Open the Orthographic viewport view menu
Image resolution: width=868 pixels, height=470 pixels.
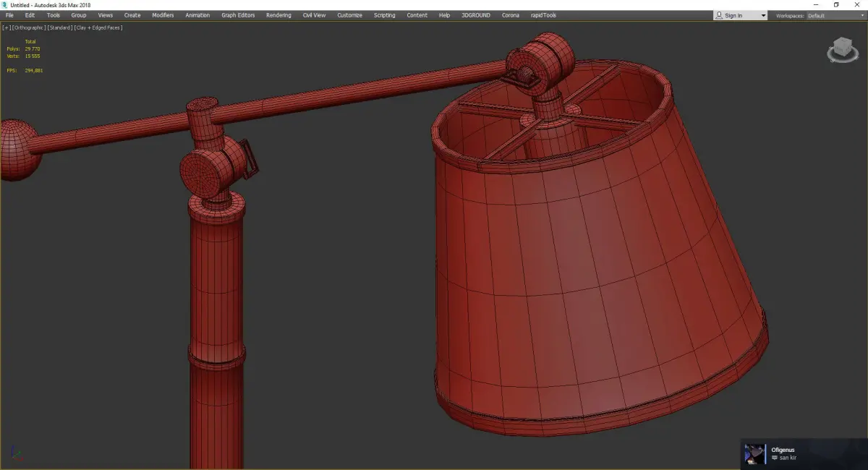(28, 27)
